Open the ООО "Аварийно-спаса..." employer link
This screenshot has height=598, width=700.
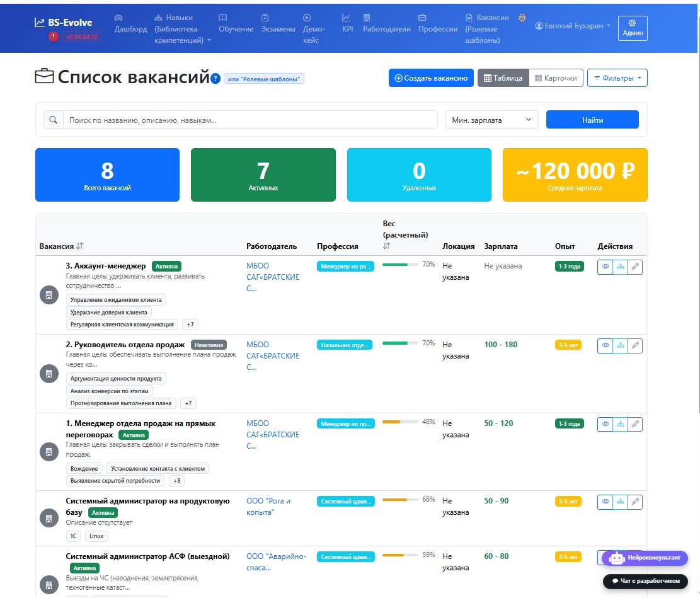277,562
